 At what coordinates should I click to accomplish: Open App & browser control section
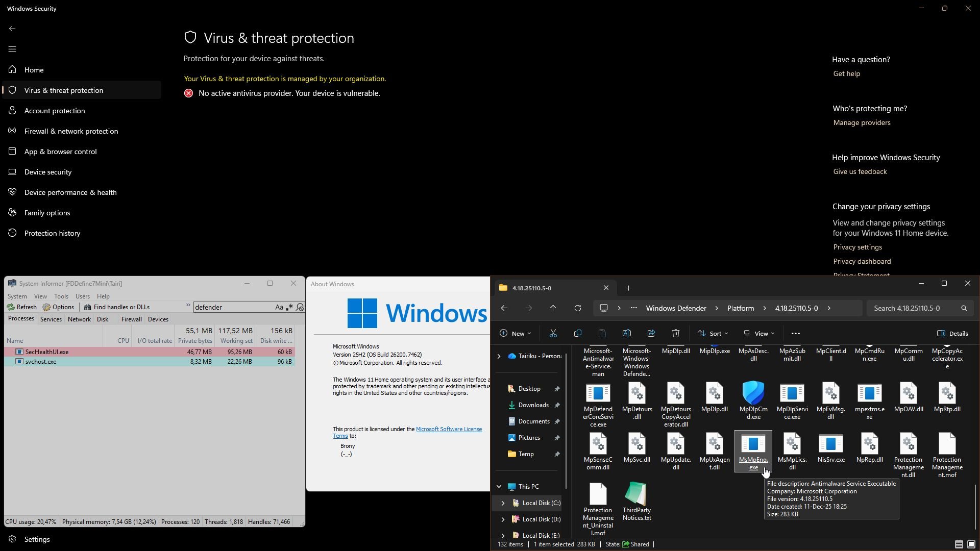click(82, 152)
